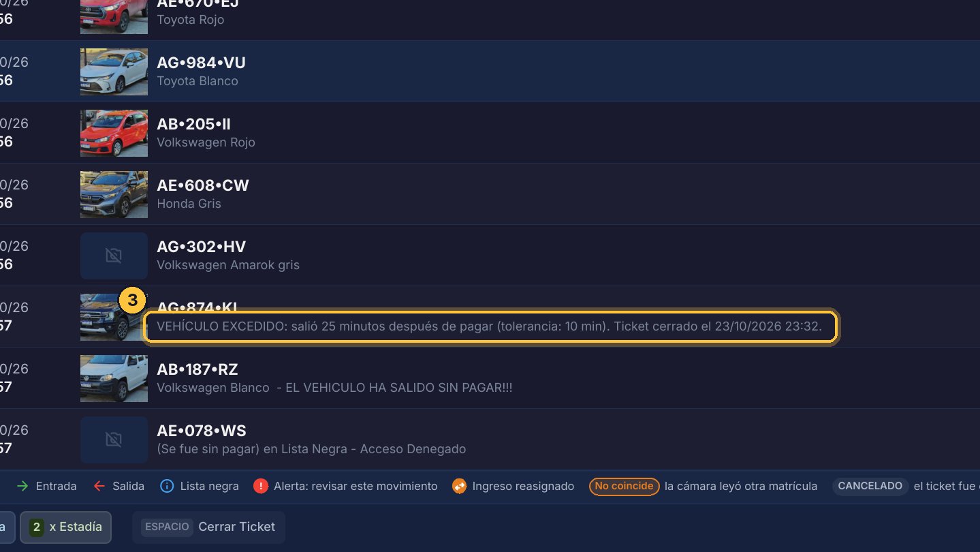This screenshot has width=980, height=552.
Task: Open the white Volkswagen AB•187•RZ thumbnail
Action: (114, 378)
